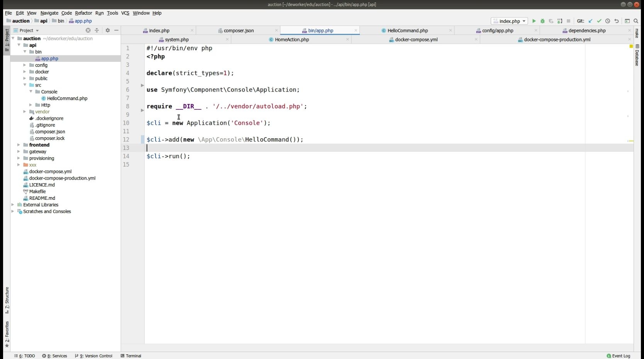Open Project panel settings gear
Viewport: 644px width, 359px height.
pos(108,30)
